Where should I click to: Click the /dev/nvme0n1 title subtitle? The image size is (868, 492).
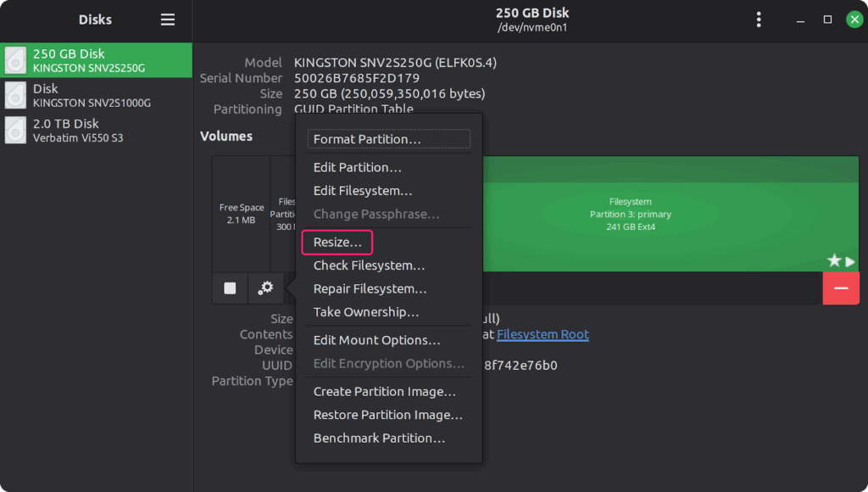532,28
